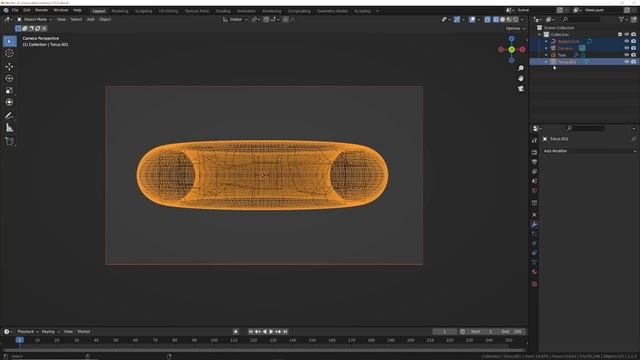Open the Render properties tab icon
The height and width of the screenshot is (360, 640).
point(534,152)
